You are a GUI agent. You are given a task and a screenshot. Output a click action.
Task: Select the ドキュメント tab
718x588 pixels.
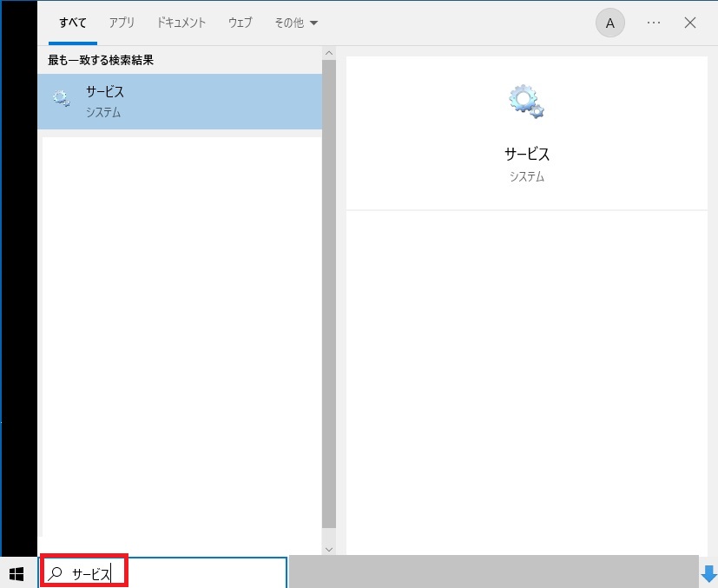[181, 23]
